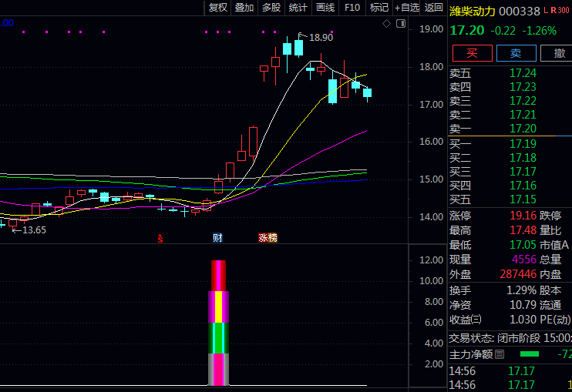The image size is (572, 392).
Task: Click the 18.90 high price label on the chart
Action: click(x=321, y=37)
